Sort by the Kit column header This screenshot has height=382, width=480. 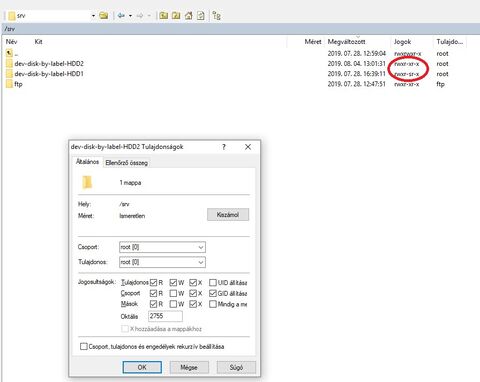coord(38,42)
